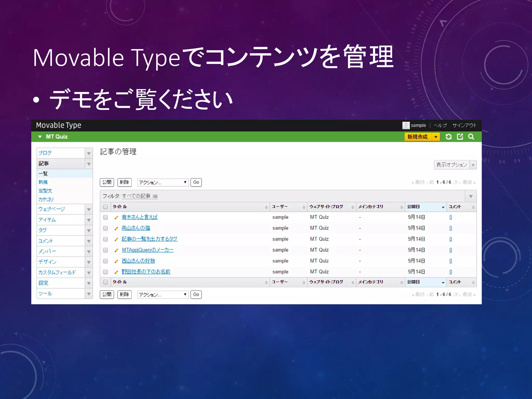This screenshot has width=532, height=399.
Task: Click sort arrow on top 公開日 column
Action: (x=443, y=207)
